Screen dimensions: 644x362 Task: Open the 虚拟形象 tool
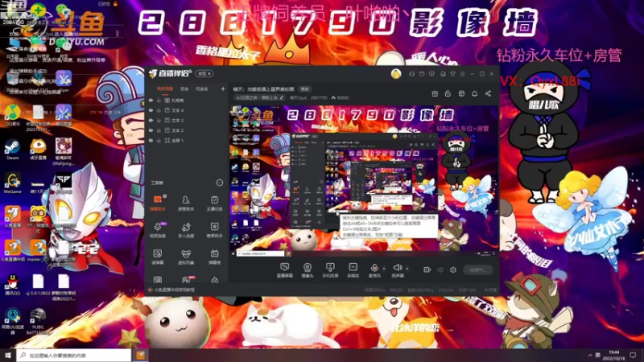186,257
